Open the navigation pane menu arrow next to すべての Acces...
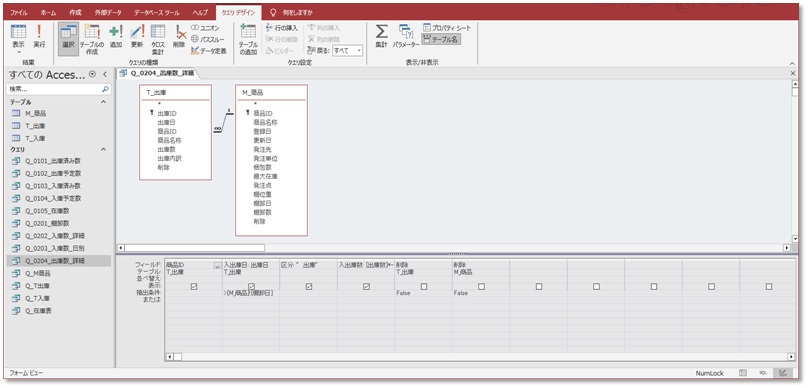 tap(92, 75)
